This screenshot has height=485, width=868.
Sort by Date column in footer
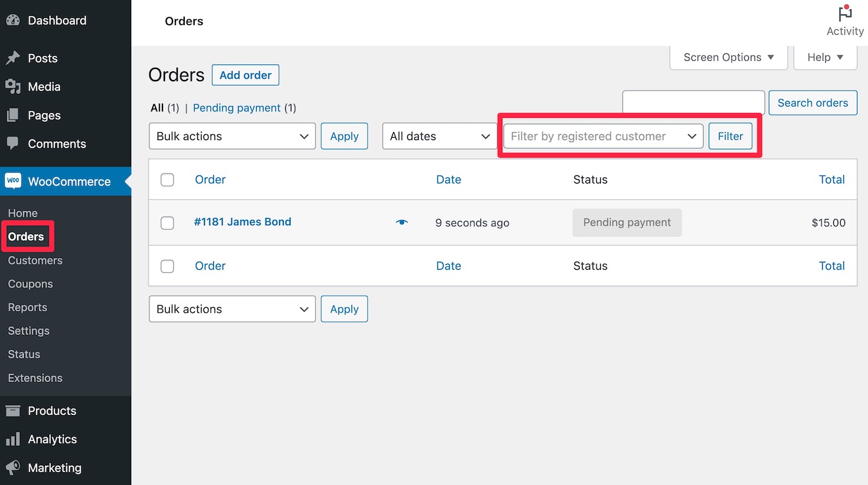click(449, 266)
